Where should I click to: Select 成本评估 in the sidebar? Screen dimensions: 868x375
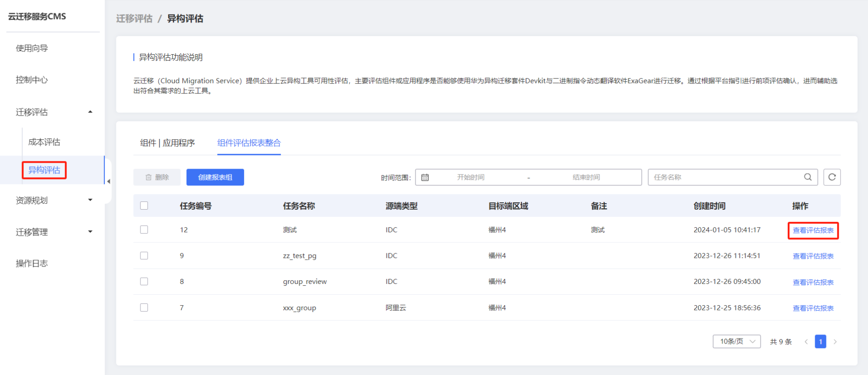(x=44, y=142)
